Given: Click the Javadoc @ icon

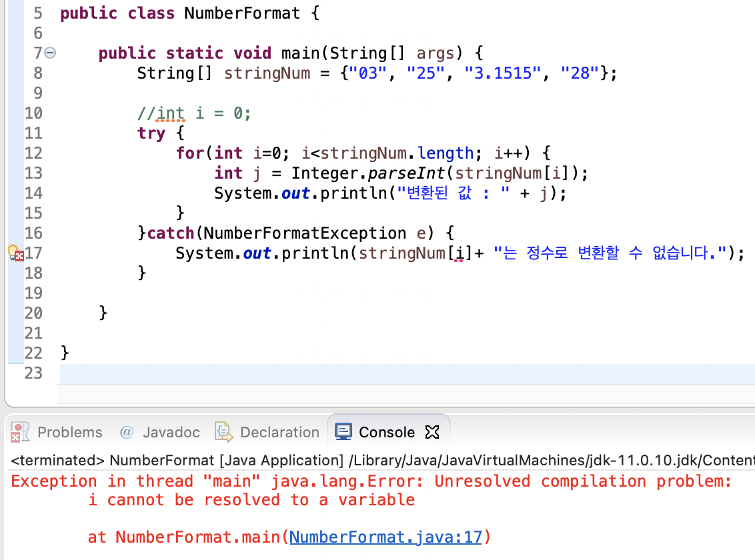Looking at the screenshot, I should [126, 432].
